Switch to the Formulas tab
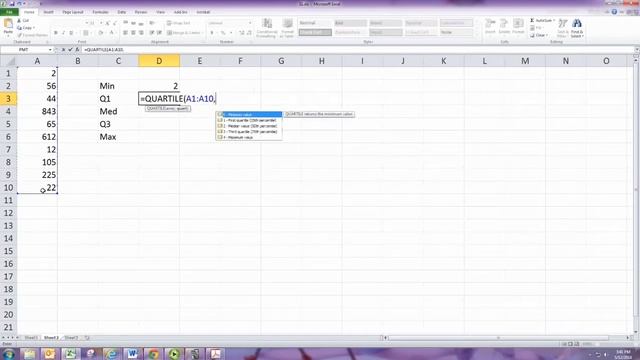 (x=100, y=12)
